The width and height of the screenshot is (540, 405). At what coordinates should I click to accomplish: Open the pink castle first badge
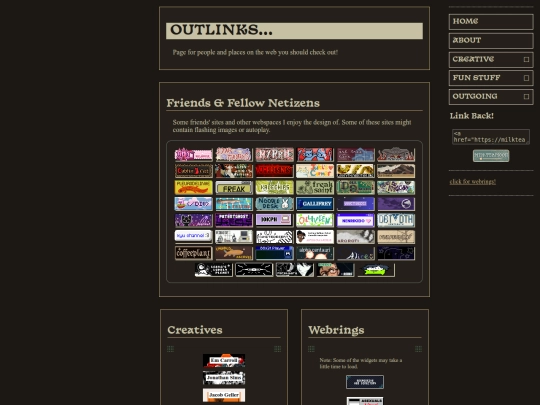(x=194, y=155)
